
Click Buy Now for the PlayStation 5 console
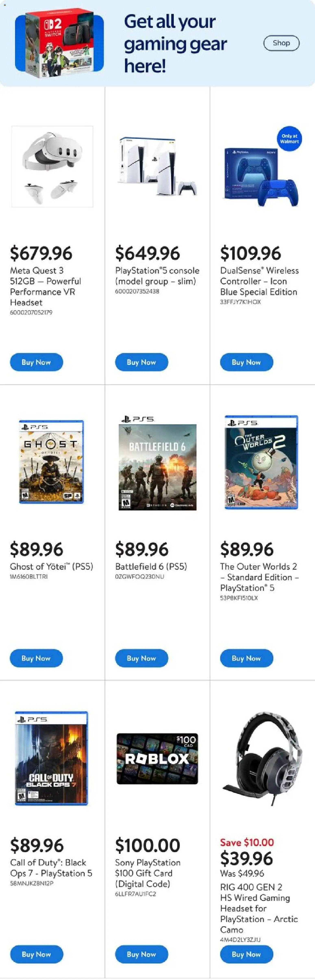click(141, 362)
